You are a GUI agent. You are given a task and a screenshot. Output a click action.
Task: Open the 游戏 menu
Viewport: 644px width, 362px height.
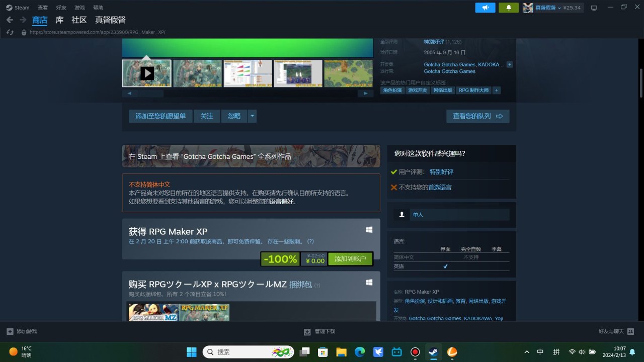click(x=79, y=8)
